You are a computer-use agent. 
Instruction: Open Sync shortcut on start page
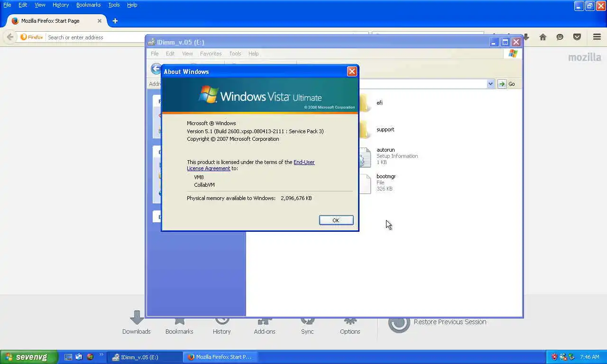[x=307, y=326]
